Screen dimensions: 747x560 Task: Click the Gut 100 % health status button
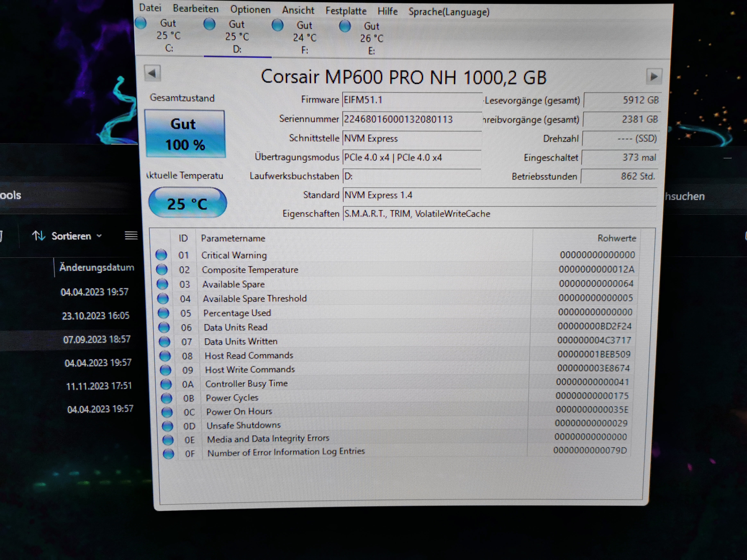point(185,134)
